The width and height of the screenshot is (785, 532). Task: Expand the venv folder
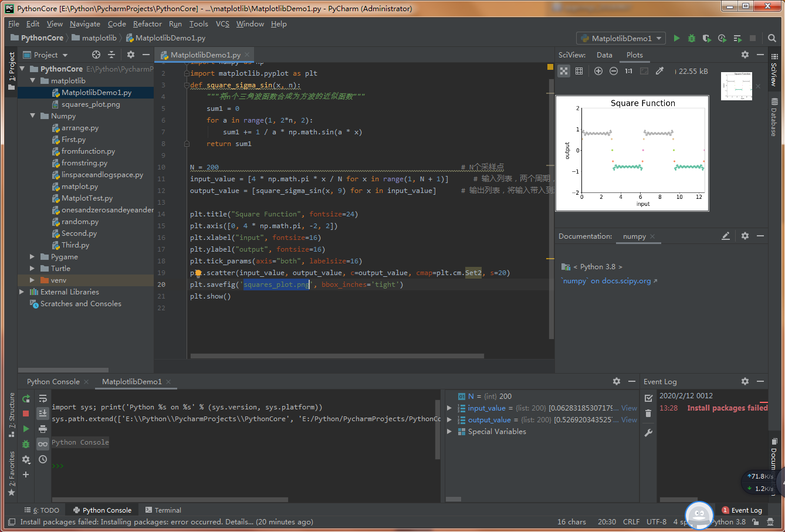(33, 280)
